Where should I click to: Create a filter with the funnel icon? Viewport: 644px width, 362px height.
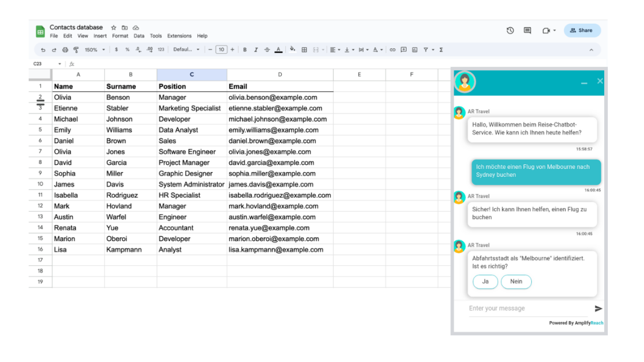click(426, 50)
